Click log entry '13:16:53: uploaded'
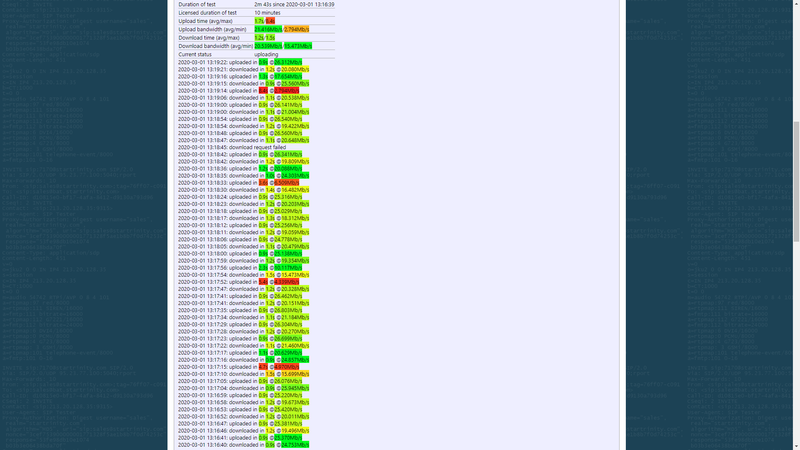This screenshot has width=800, height=450. [240, 410]
